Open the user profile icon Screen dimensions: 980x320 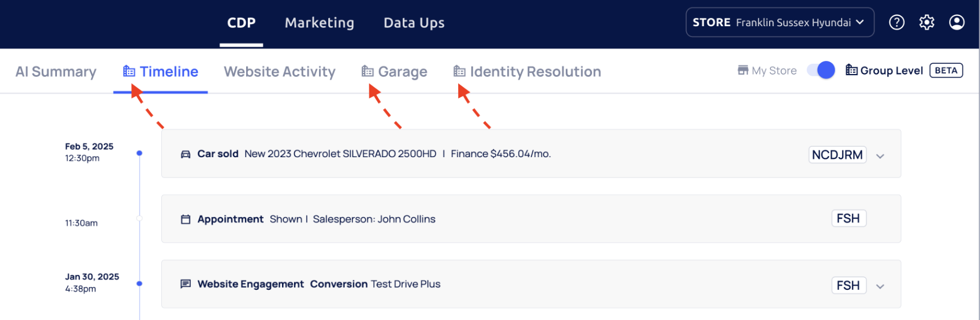957,22
